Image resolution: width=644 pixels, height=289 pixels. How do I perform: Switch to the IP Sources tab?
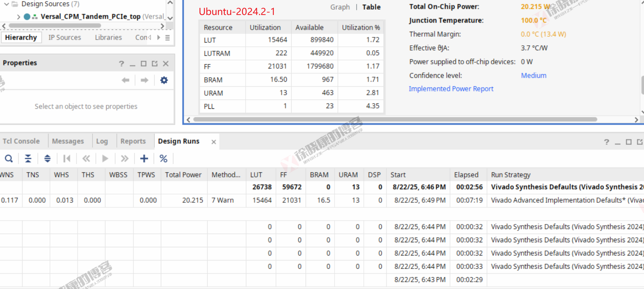tap(65, 37)
